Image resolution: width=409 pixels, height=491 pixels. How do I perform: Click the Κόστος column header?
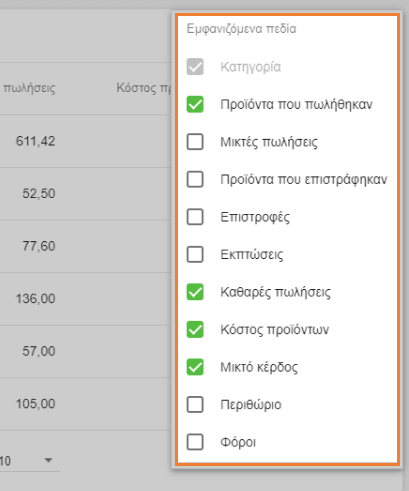(x=143, y=88)
